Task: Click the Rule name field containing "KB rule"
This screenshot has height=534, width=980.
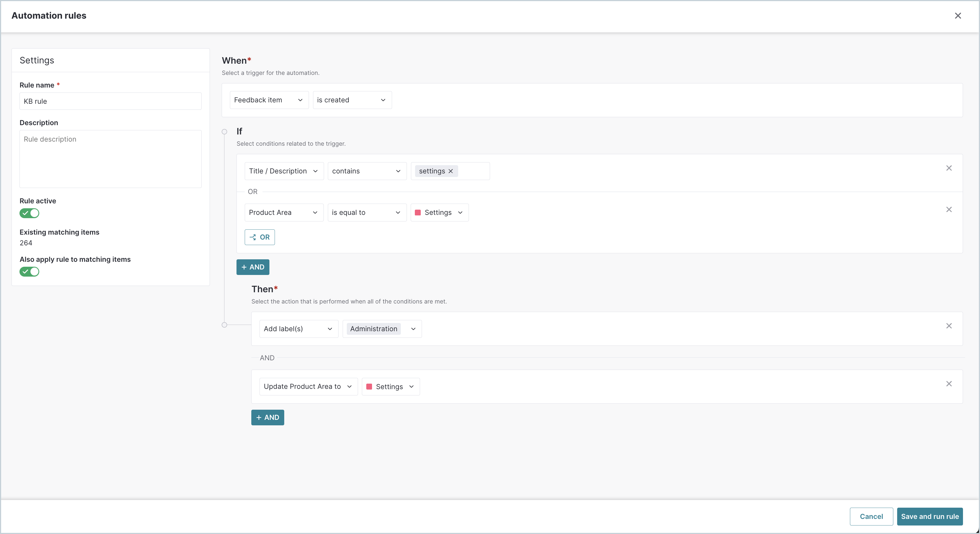Action: click(x=110, y=101)
